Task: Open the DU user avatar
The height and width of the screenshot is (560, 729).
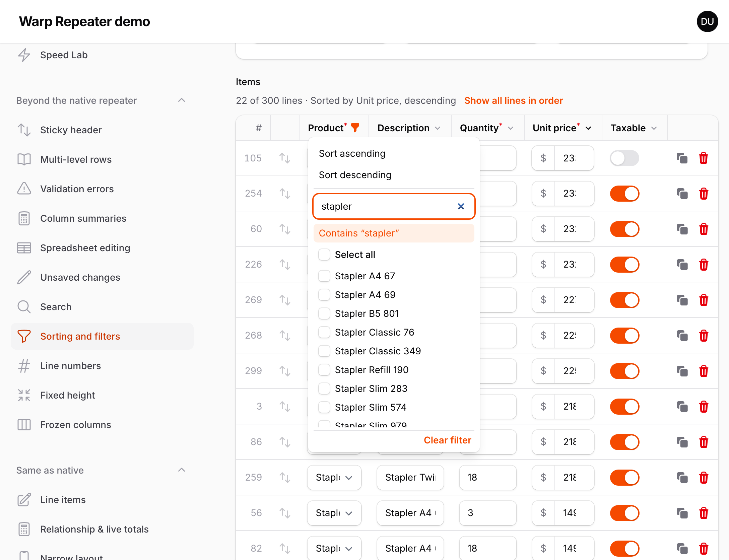Action: click(x=707, y=21)
